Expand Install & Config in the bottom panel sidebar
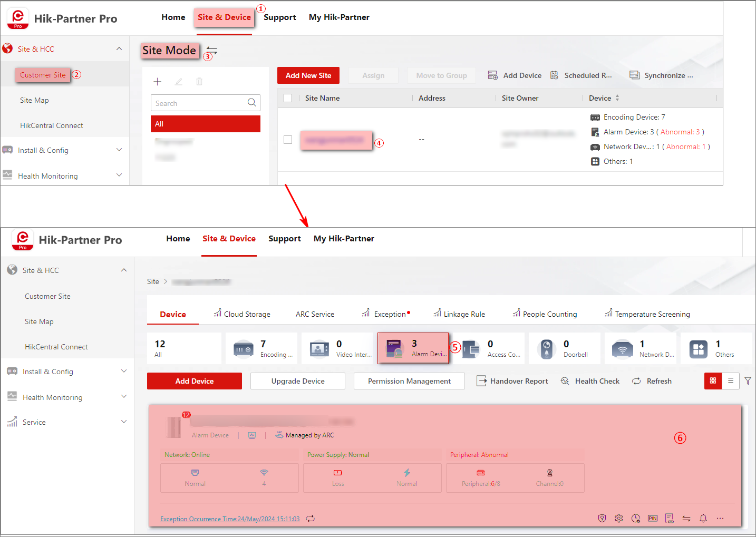This screenshot has height=537, width=756. point(124,372)
